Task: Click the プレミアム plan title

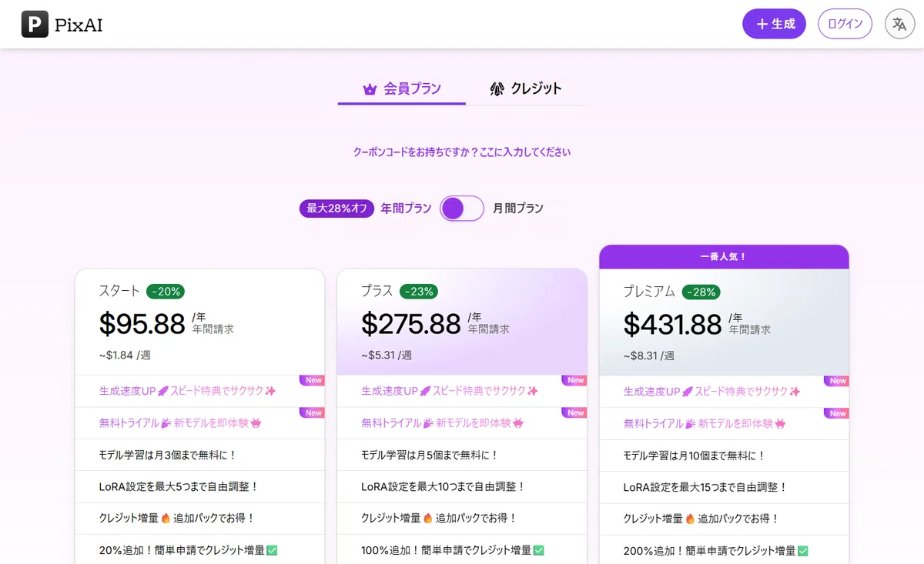Action: (649, 292)
